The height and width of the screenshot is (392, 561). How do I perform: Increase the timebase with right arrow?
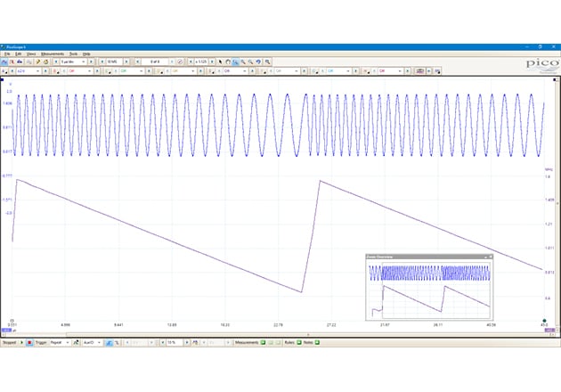91,62
